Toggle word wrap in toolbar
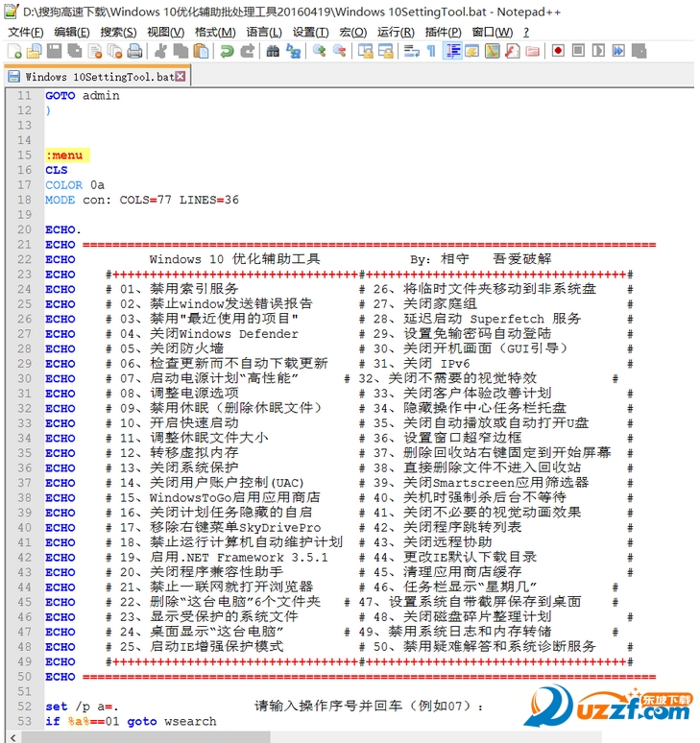The image size is (700, 743). 411,51
